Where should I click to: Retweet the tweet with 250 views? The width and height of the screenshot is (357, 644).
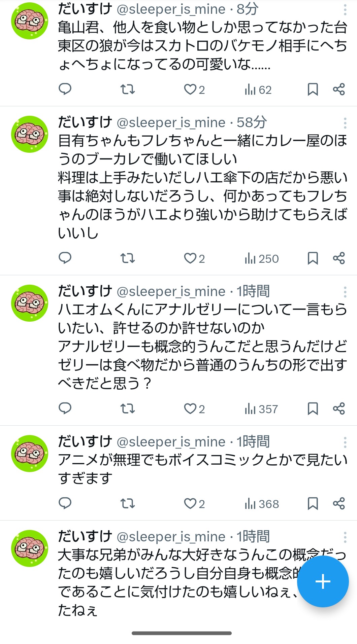(128, 258)
